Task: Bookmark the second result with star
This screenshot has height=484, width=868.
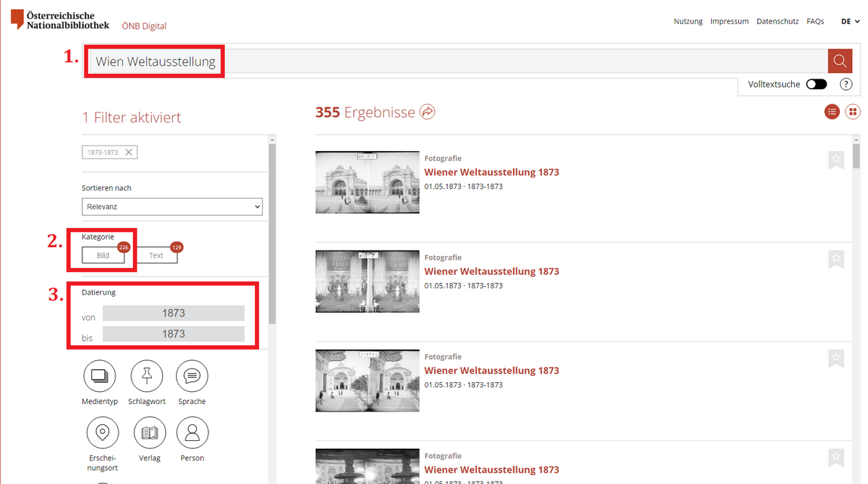Action: 836,259
